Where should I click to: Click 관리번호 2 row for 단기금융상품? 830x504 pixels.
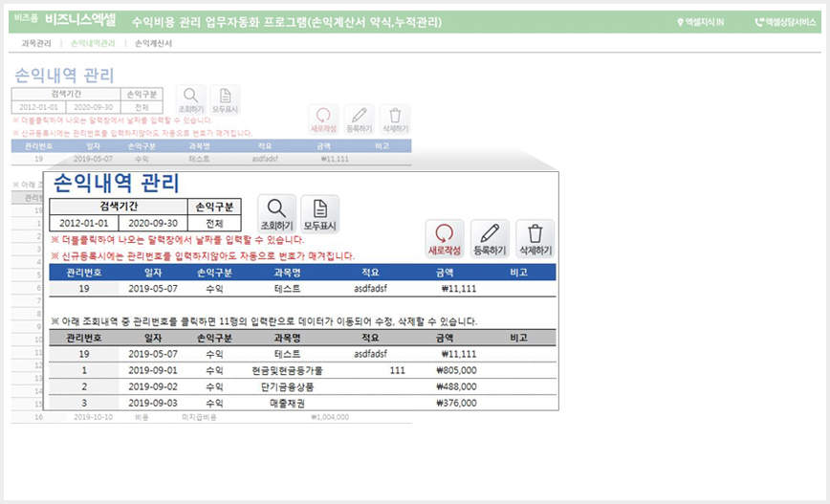tap(83, 386)
